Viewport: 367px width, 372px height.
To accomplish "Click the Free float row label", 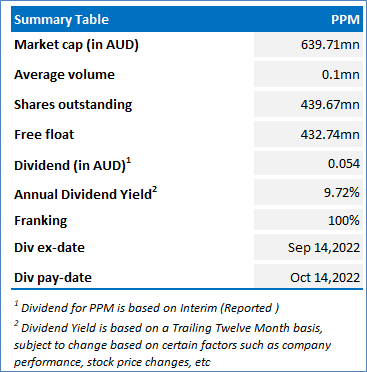I will tap(44, 134).
